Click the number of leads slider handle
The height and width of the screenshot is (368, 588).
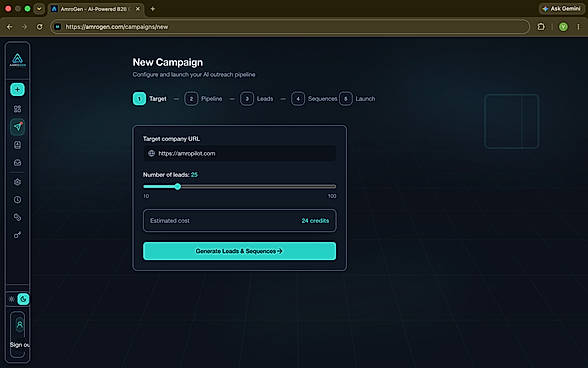click(178, 186)
